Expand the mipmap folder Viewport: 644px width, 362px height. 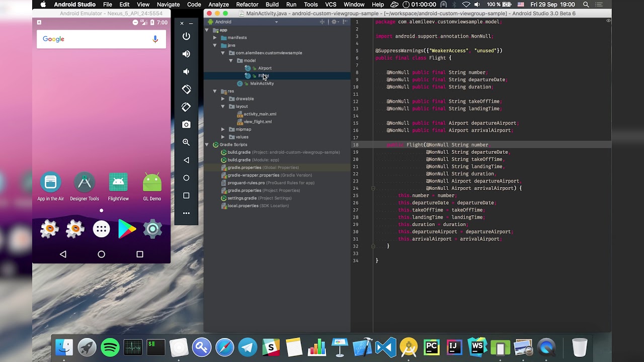pyautogui.click(x=223, y=129)
